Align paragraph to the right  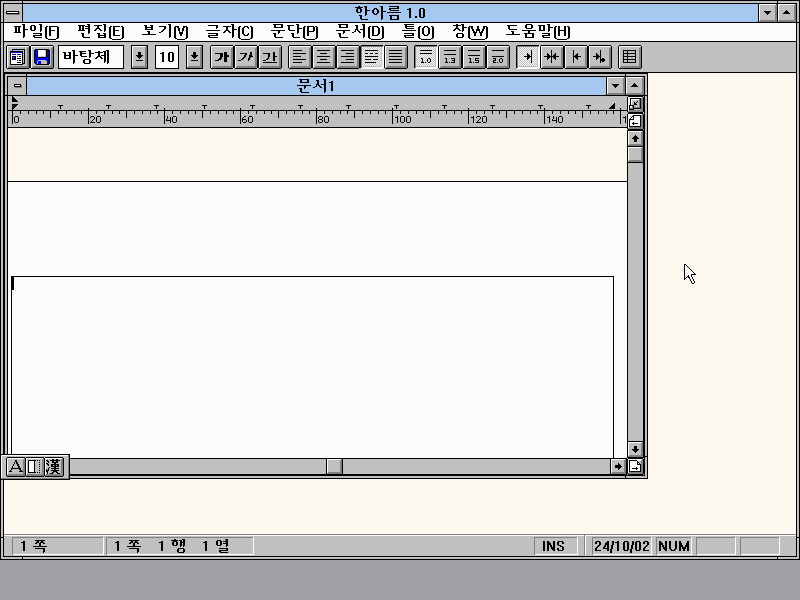347,57
